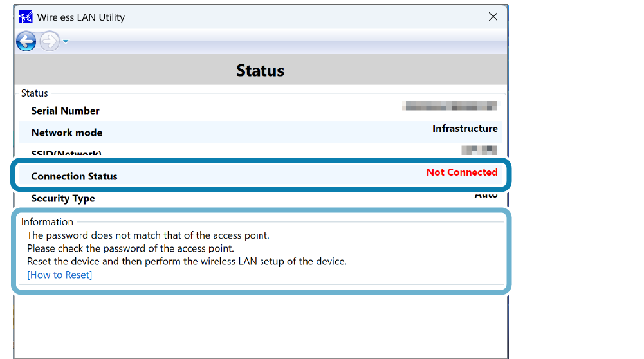Click the Wireless LAN Utility title text
The width and height of the screenshot is (644, 359).
point(80,17)
